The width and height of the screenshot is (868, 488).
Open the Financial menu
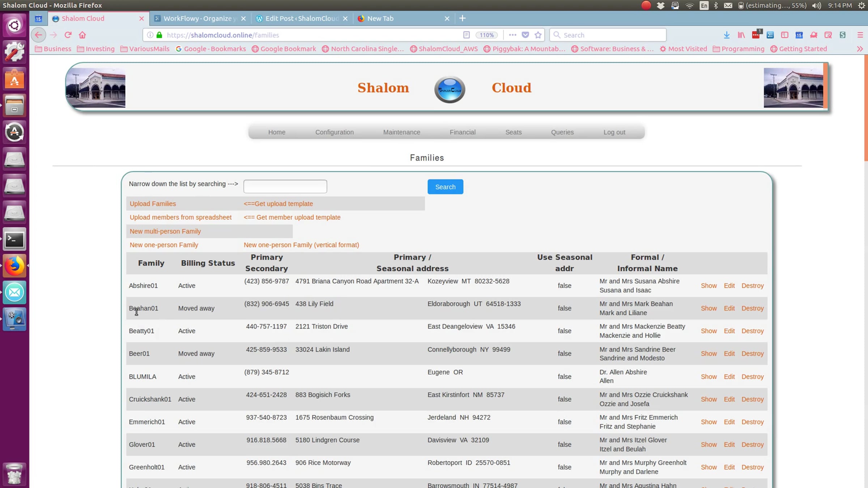click(x=463, y=132)
